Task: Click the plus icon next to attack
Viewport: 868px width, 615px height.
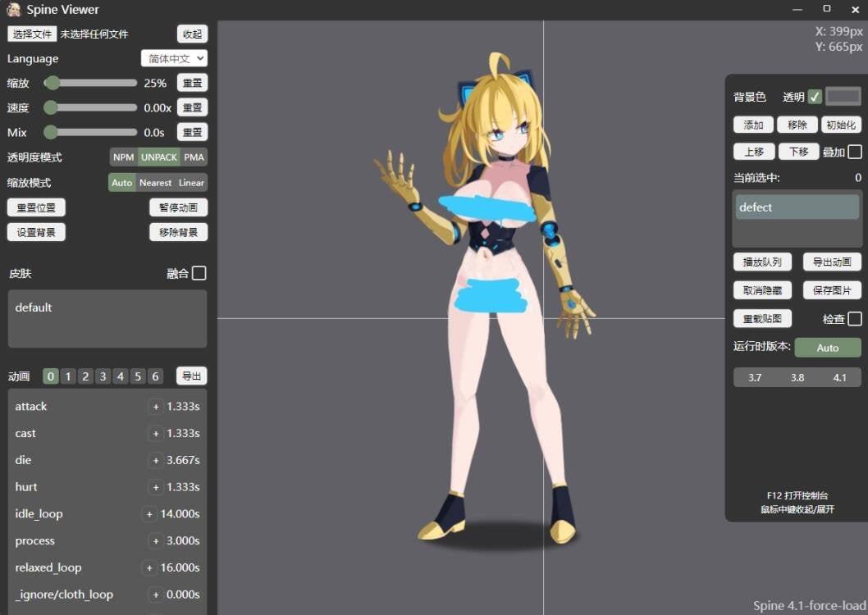Action: 156,407
